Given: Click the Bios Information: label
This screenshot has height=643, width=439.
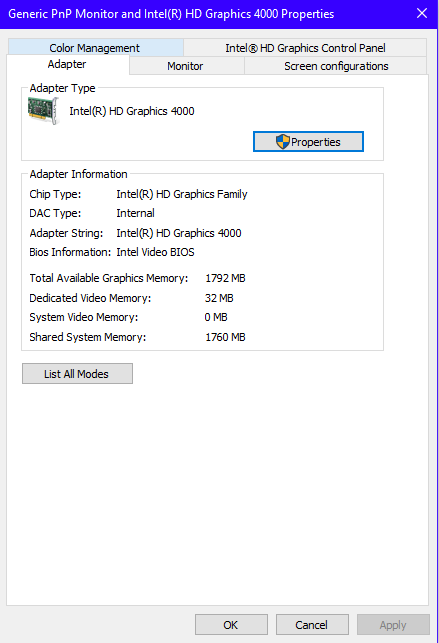Looking at the screenshot, I should point(70,252).
